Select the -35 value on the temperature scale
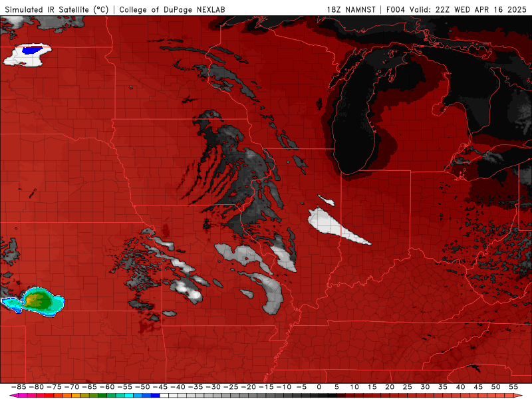532x399 pixels. point(195,387)
